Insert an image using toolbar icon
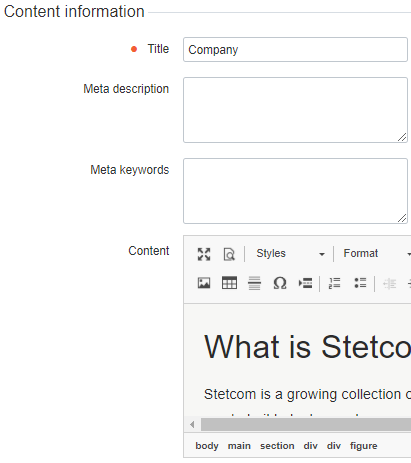 click(204, 283)
